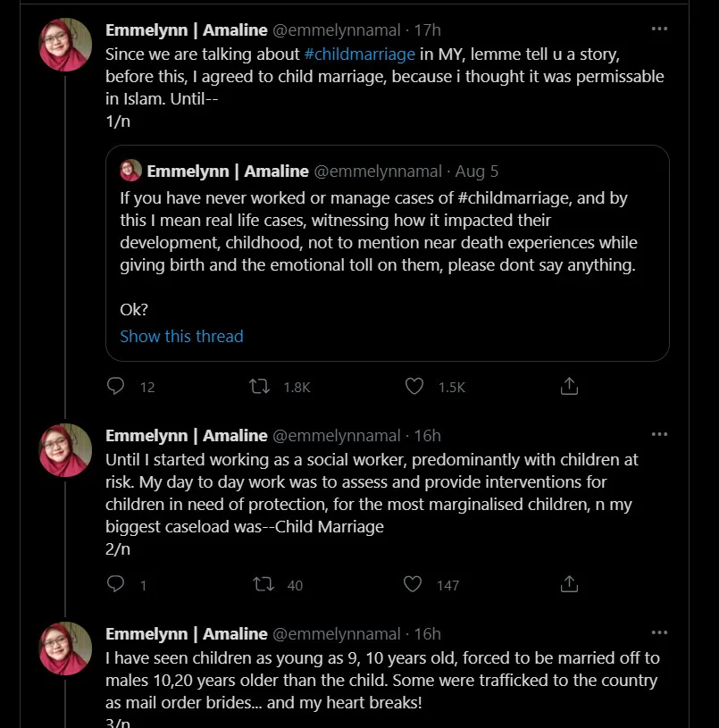Open the 17h timestamp of first tweet

click(x=429, y=29)
